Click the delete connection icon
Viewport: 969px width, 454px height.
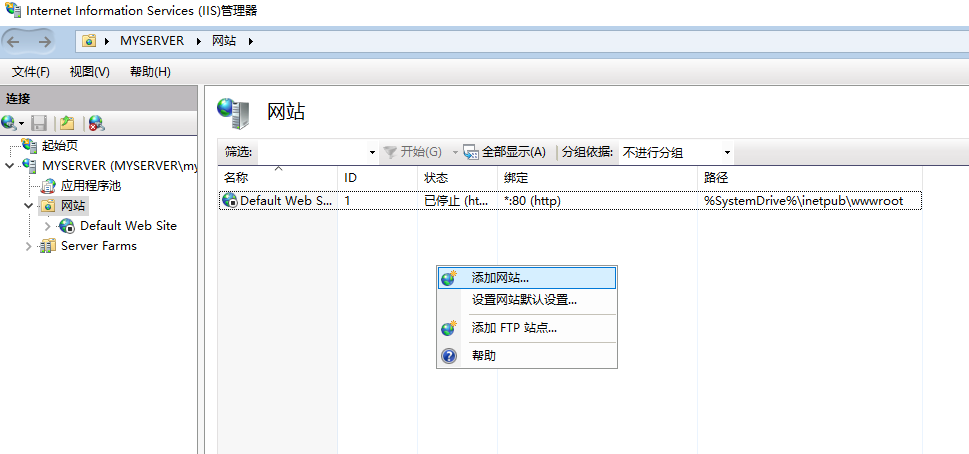96,123
